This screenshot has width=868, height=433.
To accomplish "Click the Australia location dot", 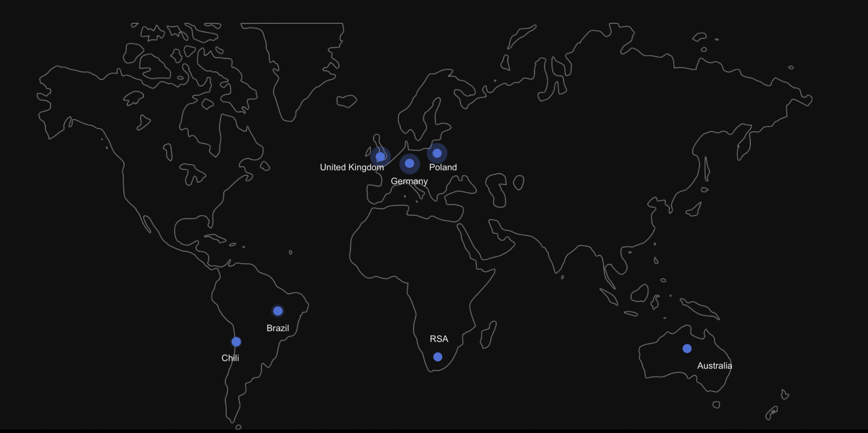I will pyautogui.click(x=687, y=349).
